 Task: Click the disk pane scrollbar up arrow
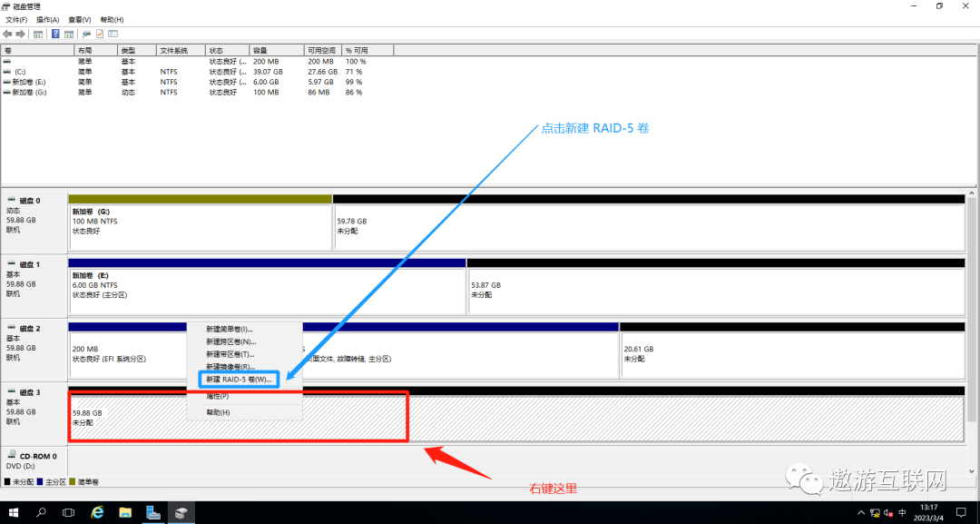(x=971, y=194)
